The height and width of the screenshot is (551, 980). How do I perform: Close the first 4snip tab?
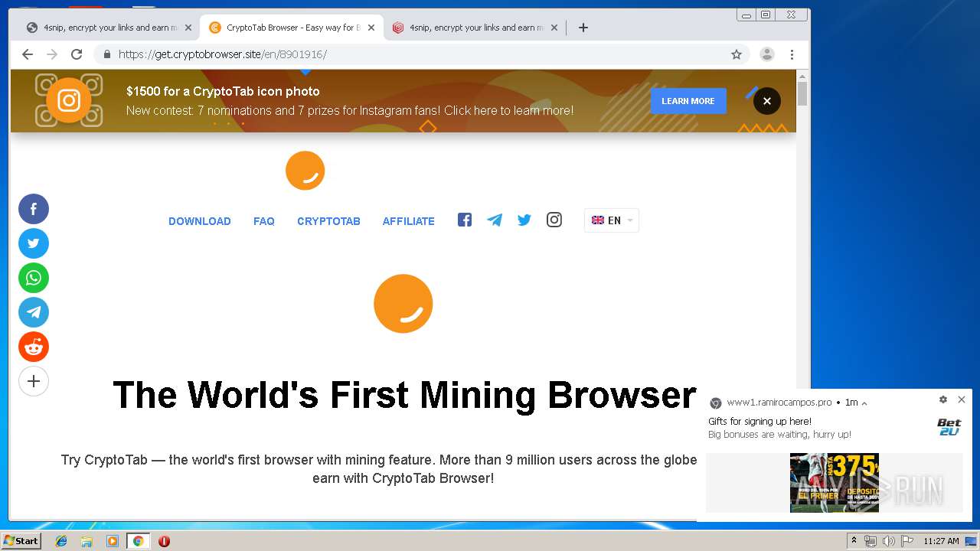188,28
